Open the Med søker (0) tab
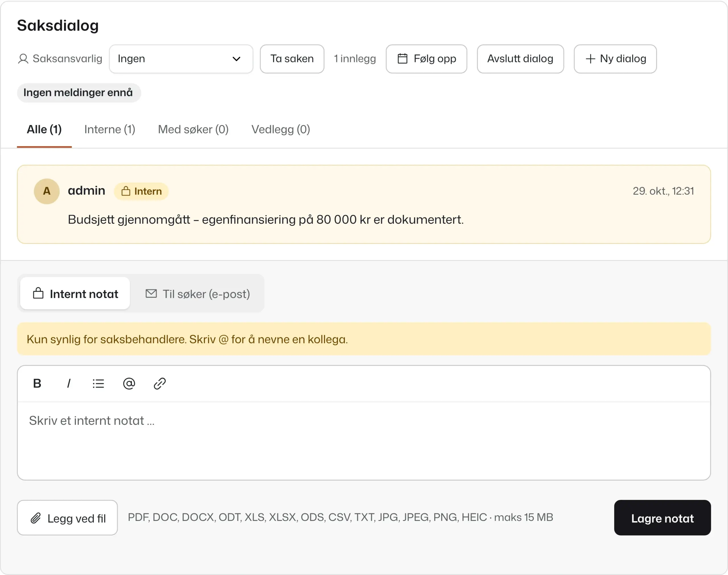 (x=193, y=130)
